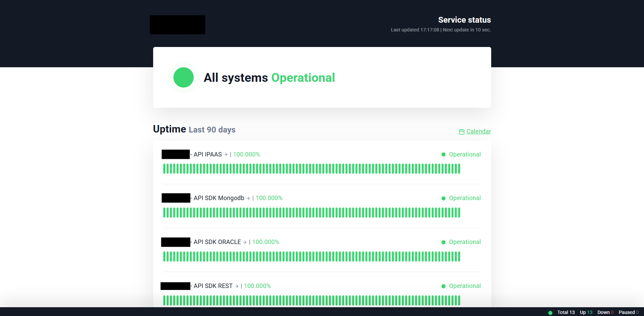This screenshot has height=316, width=644.
Task: Click the Down 0 counter in footer
Action: 605,312
